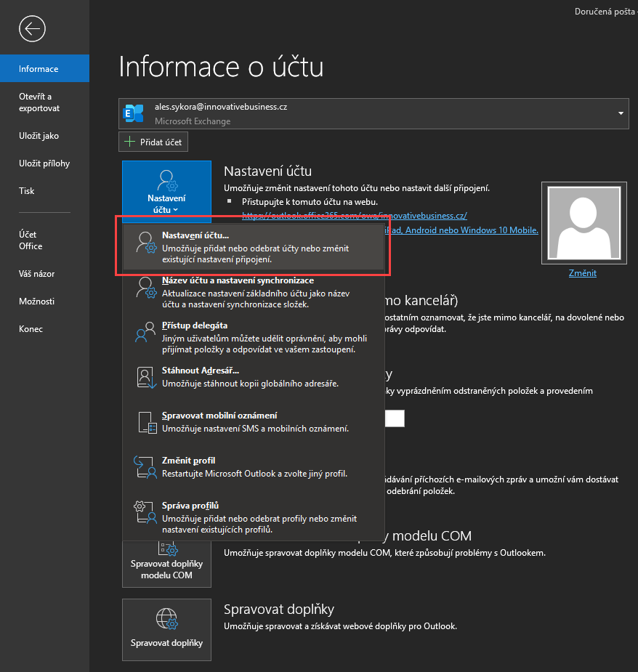Click the profile photo placeholder
This screenshot has height=672, width=638.
[584, 223]
